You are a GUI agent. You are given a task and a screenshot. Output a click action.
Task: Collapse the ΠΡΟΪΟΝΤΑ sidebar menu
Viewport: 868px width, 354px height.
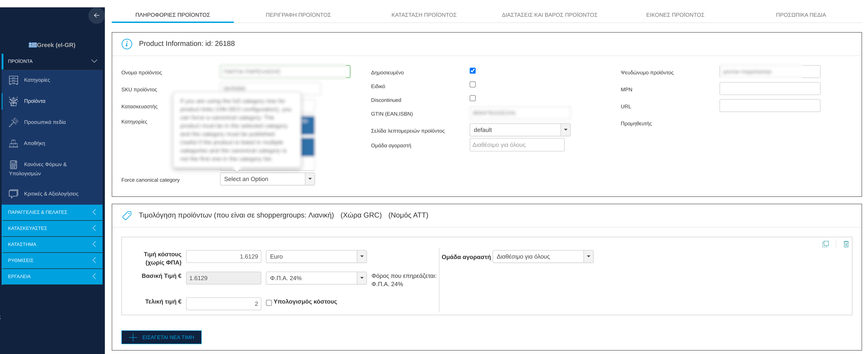(x=52, y=61)
